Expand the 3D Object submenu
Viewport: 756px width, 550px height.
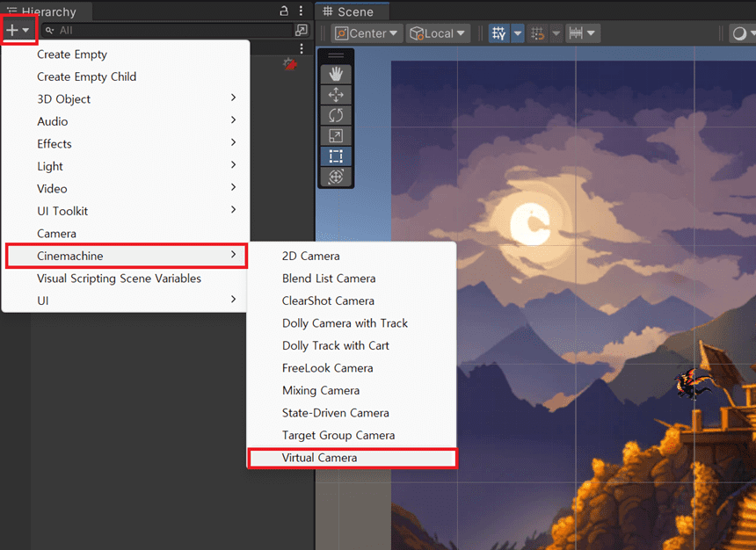point(126,98)
